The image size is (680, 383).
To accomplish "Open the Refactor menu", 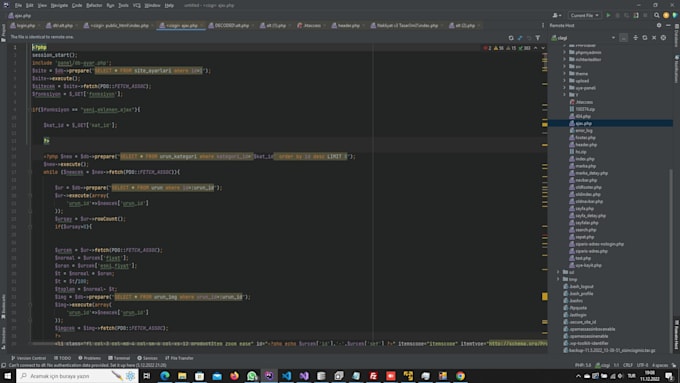I will [94, 5].
